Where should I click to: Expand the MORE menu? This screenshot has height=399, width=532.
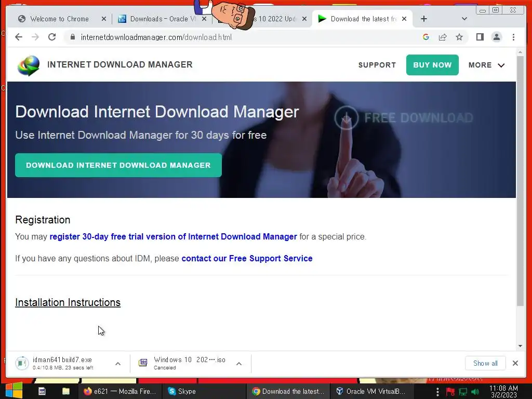click(x=486, y=65)
